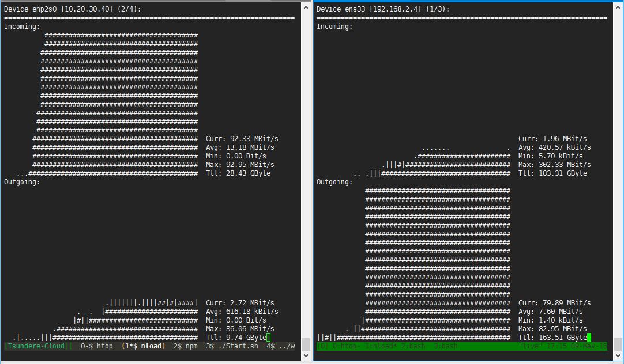Click 'Max: 302.33 MBit/s' value
Screen dimensions: 624x364
(554, 165)
